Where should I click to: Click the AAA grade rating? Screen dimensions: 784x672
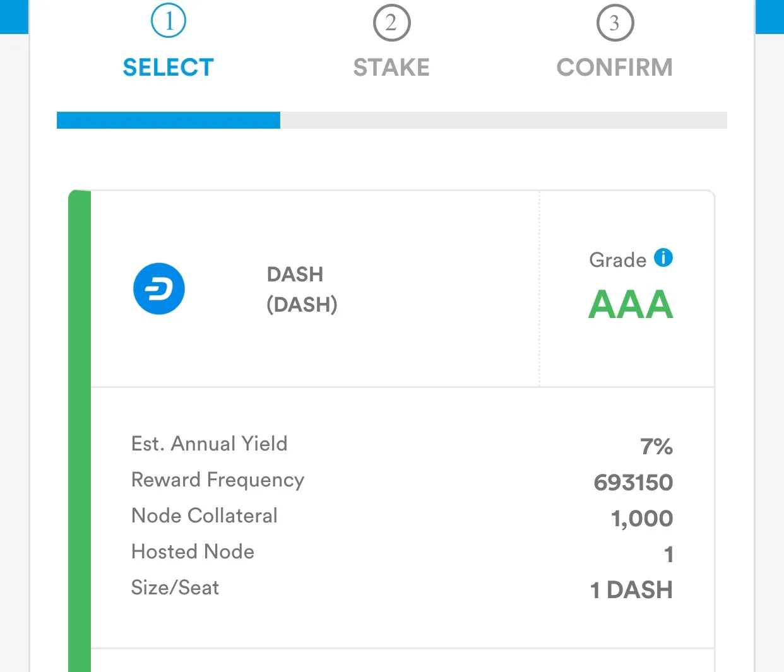click(x=631, y=305)
